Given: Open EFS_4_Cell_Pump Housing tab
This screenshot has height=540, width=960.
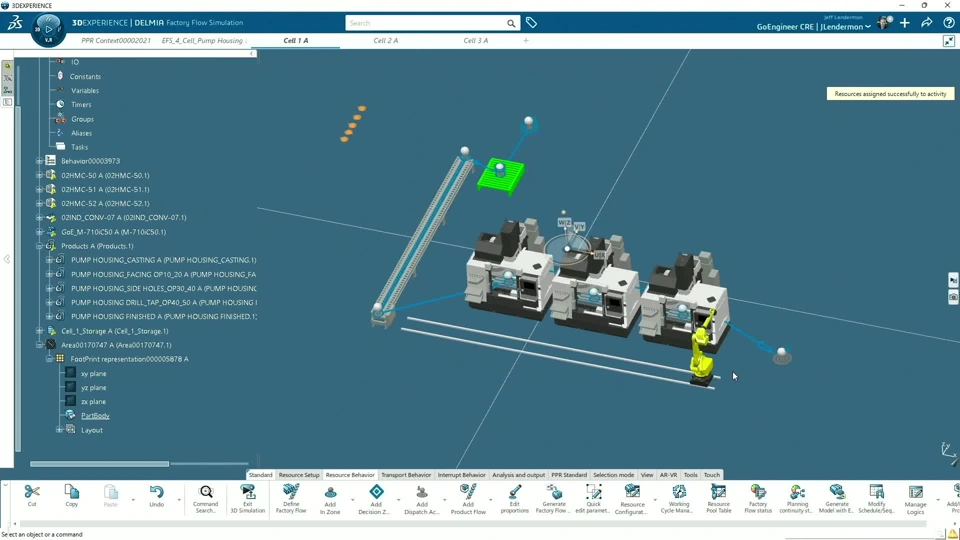Looking at the screenshot, I should pos(203,40).
